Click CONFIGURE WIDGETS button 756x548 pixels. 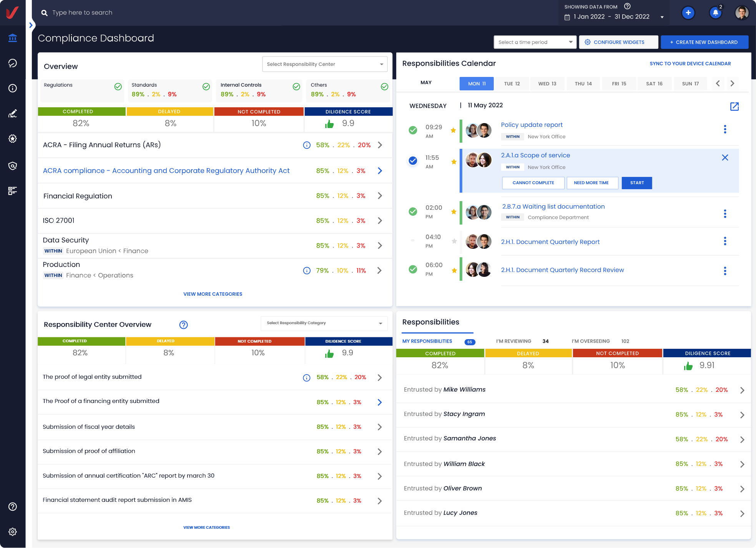pyautogui.click(x=616, y=42)
